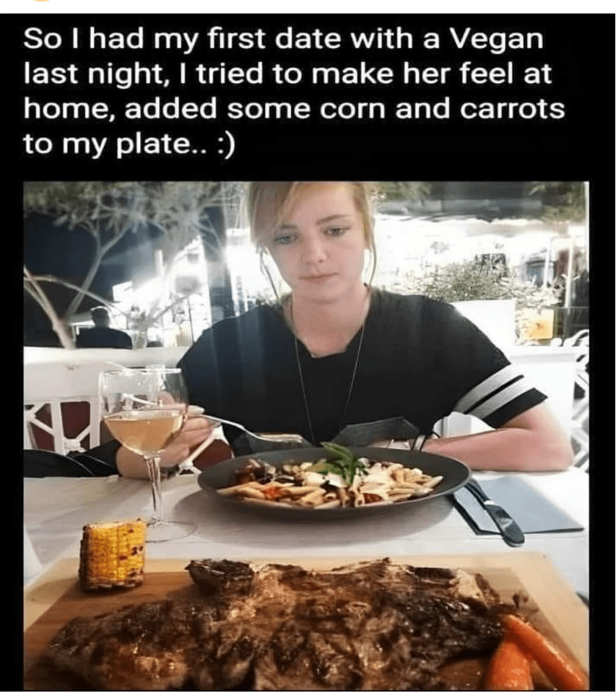
Task: Click the smiley emoticon ending the caption
Action: (224, 144)
